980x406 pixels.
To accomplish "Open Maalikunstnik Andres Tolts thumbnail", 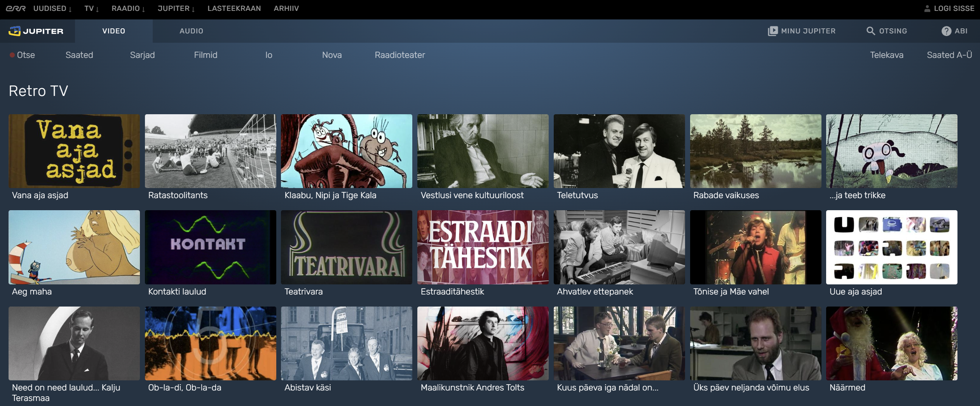I will pyautogui.click(x=483, y=343).
